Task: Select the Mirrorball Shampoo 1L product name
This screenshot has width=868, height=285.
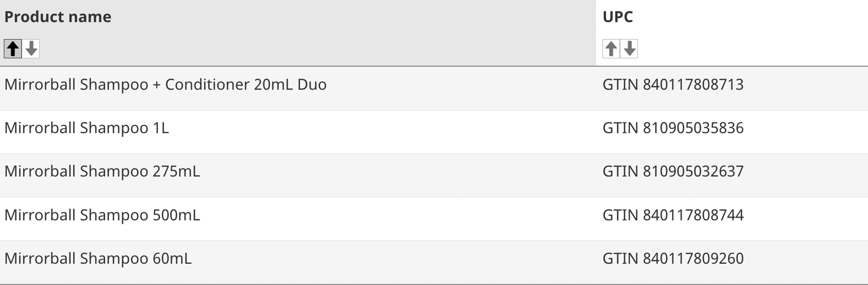Action: pyautogui.click(x=86, y=128)
